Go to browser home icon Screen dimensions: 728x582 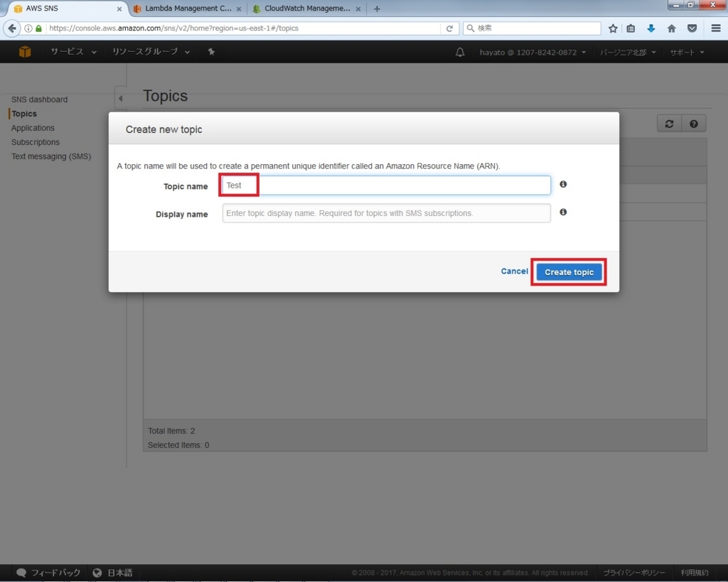coord(671,28)
